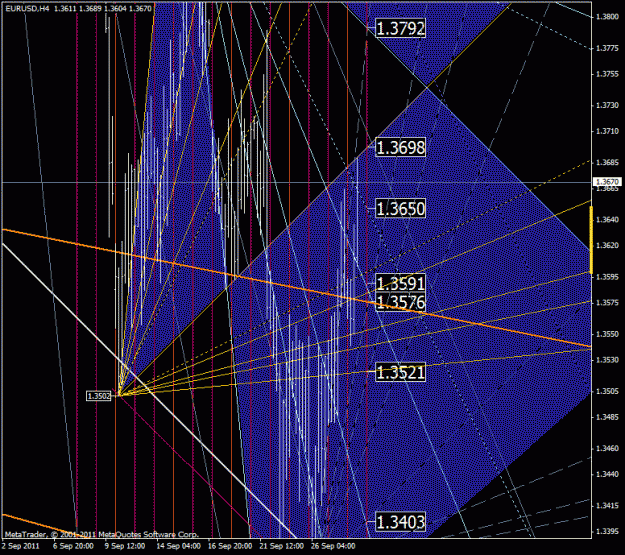Click the 1.3530 value on price axis

(x=607, y=360)
